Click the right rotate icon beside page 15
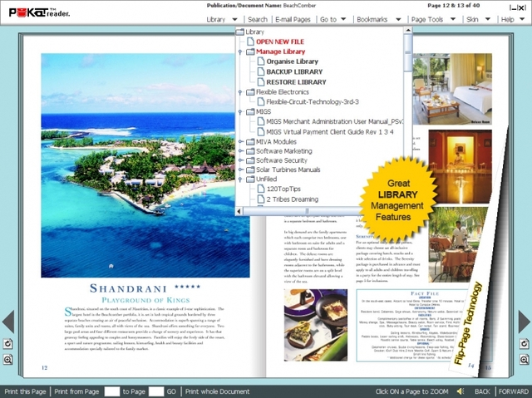 click(x=525, y=344)
